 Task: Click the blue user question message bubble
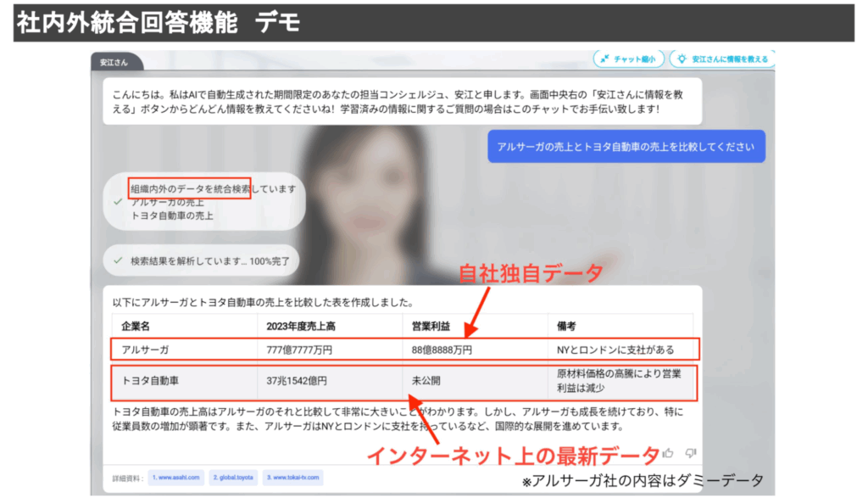coord(626,147)
